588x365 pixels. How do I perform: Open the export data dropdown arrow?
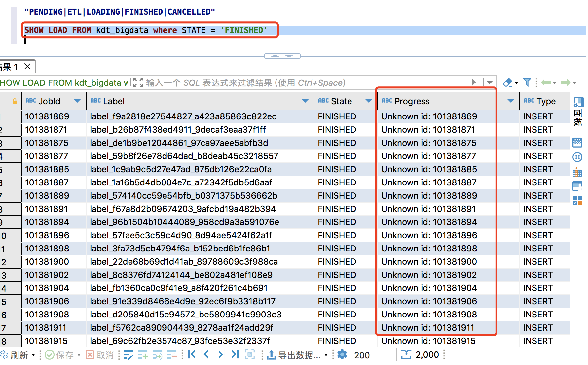(x=326, y=355)
